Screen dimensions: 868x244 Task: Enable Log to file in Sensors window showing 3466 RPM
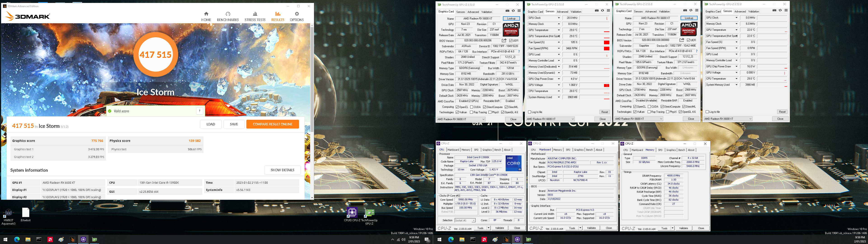[530, 112]
